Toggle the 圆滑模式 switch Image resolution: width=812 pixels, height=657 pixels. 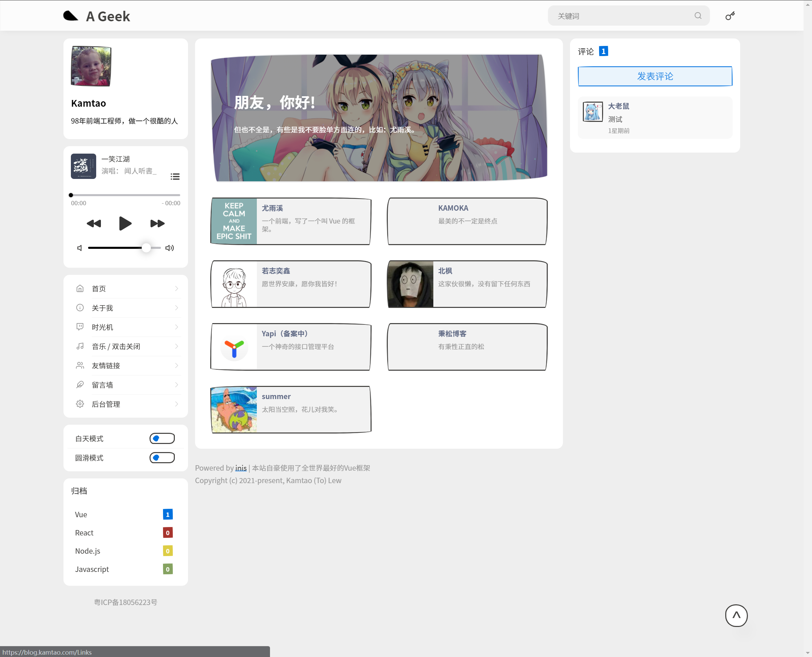point(162,457)
